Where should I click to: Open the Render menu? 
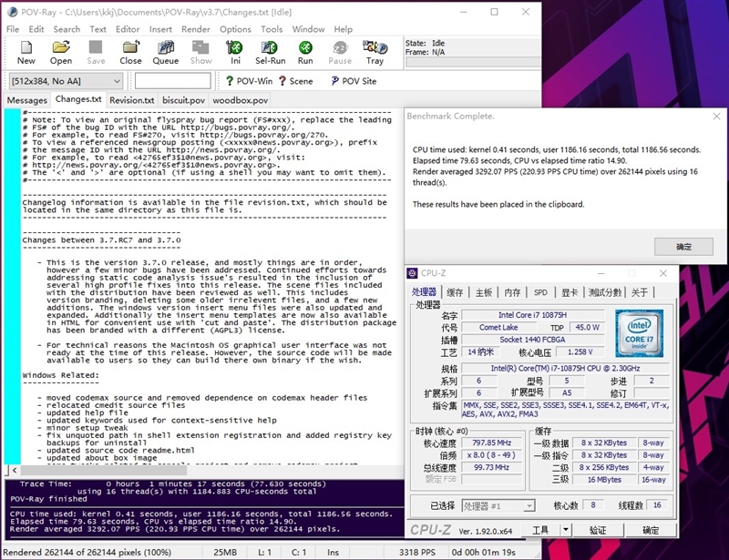tap(196, 29)
